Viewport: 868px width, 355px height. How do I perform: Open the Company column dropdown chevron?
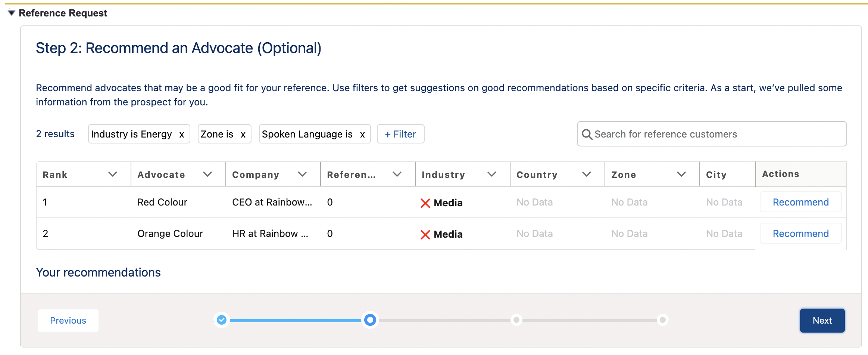click(302, 174)
